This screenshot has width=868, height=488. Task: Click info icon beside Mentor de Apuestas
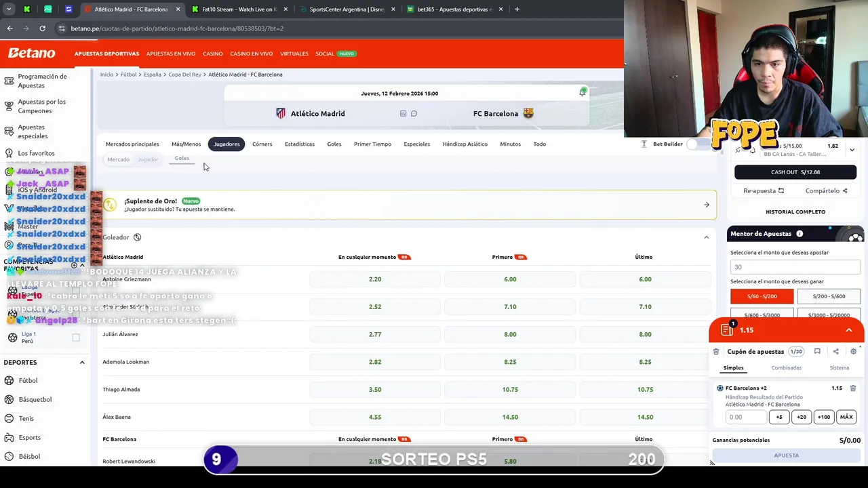tap(800, 234)
